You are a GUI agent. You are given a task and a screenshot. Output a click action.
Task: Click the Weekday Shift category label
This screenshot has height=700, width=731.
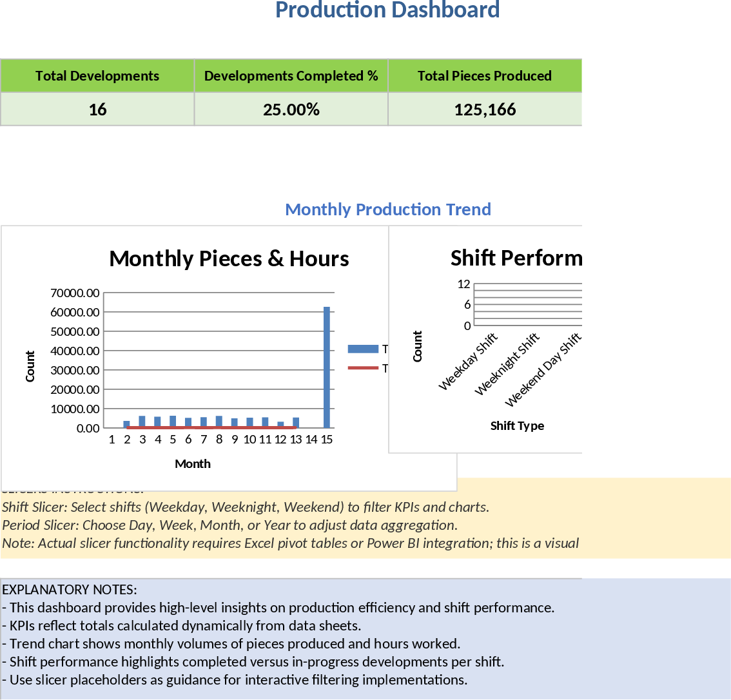click(x=468, y=362)
